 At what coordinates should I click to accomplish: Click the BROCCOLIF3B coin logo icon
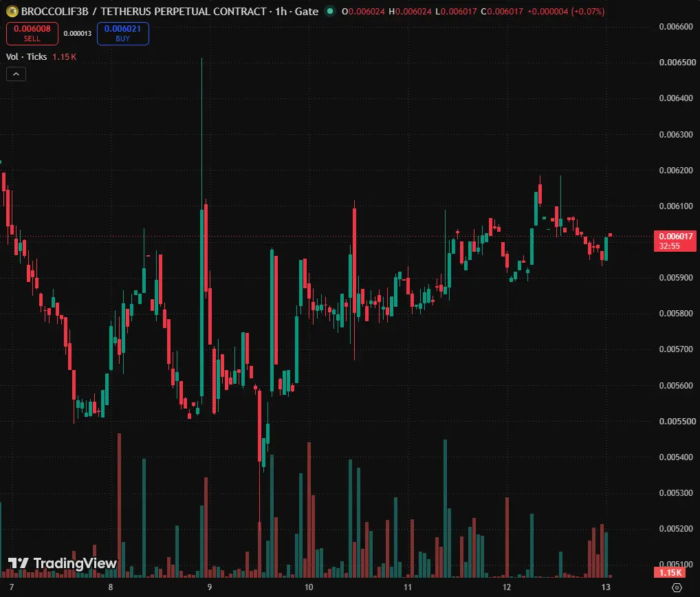point(12,11)
